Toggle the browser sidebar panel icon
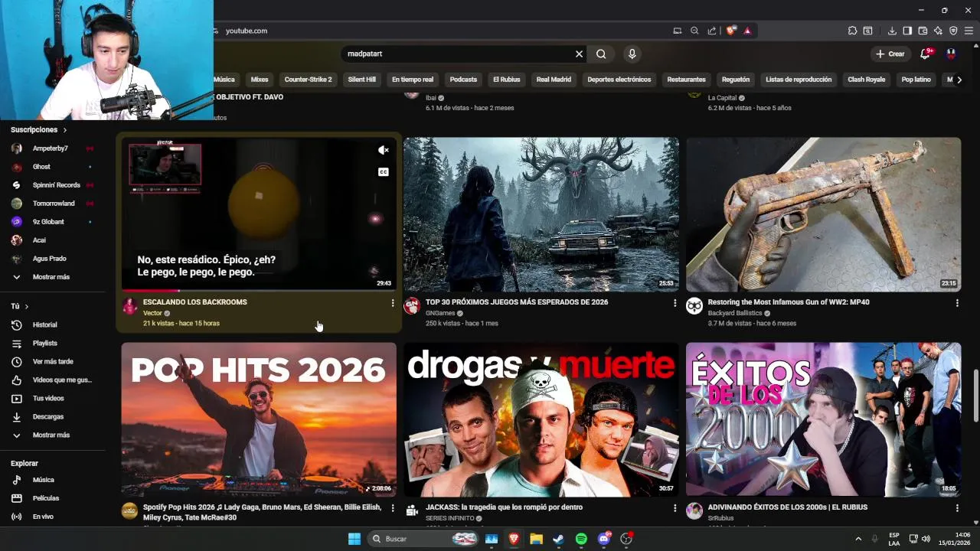Screen dimensions: 980x551 [907, 31]
